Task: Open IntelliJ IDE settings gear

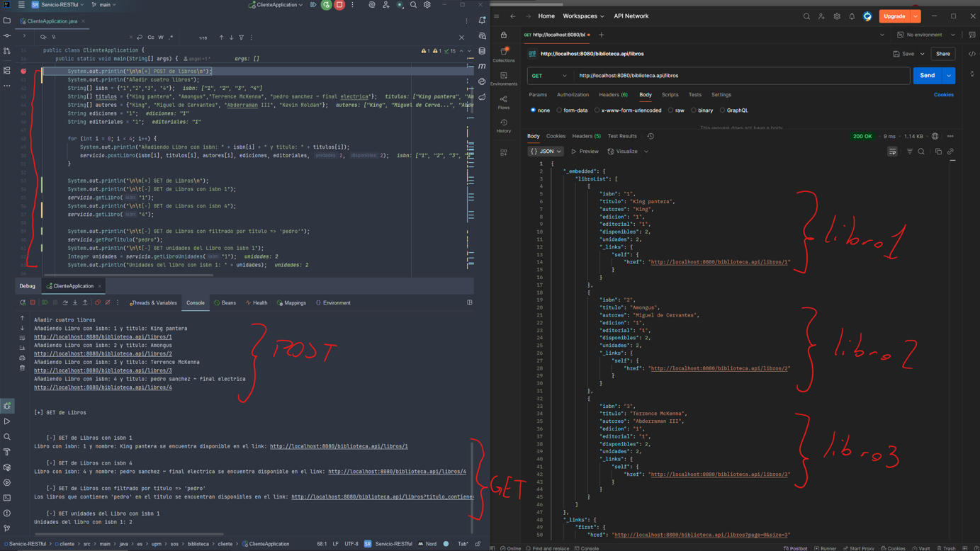Action: (x=427, y=5)
